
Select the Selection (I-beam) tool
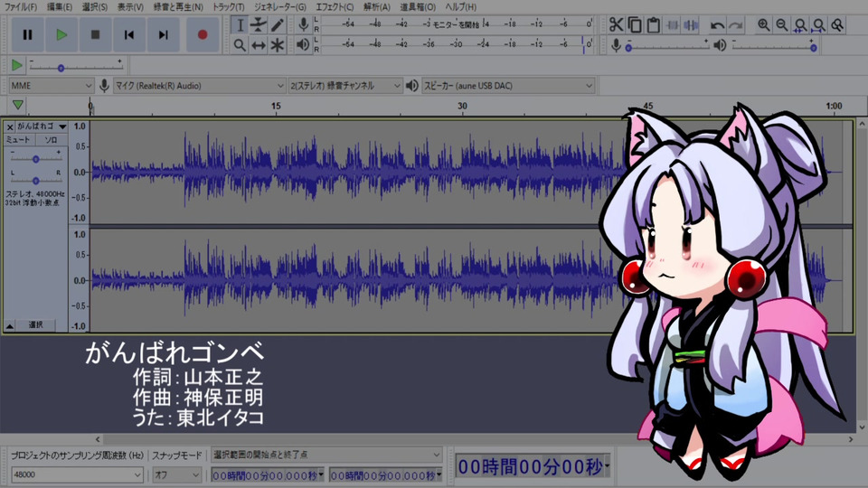pos(240,25)
